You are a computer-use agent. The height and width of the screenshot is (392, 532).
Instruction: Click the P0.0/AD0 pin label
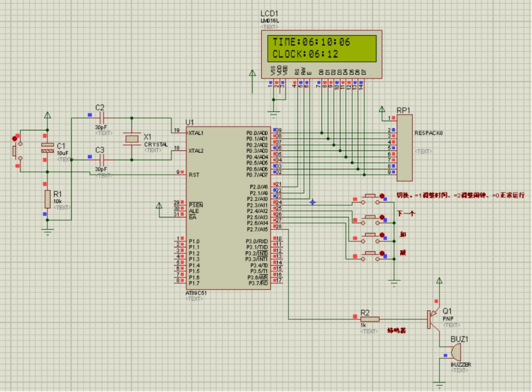(x=257, y=133)
